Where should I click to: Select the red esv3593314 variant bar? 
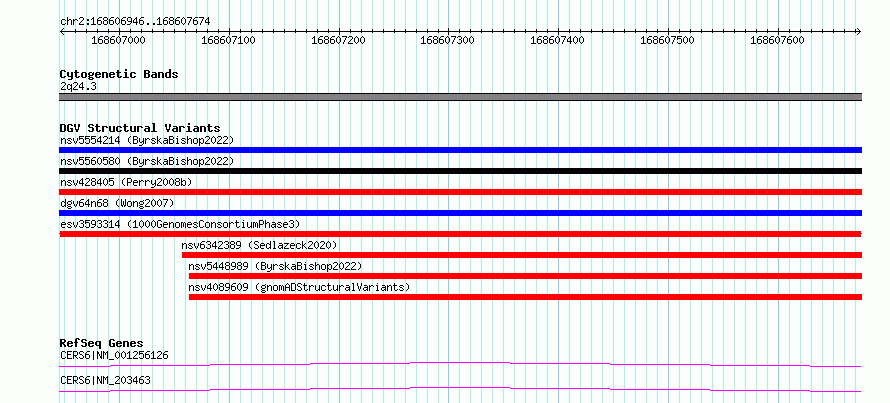coord(460,234)
